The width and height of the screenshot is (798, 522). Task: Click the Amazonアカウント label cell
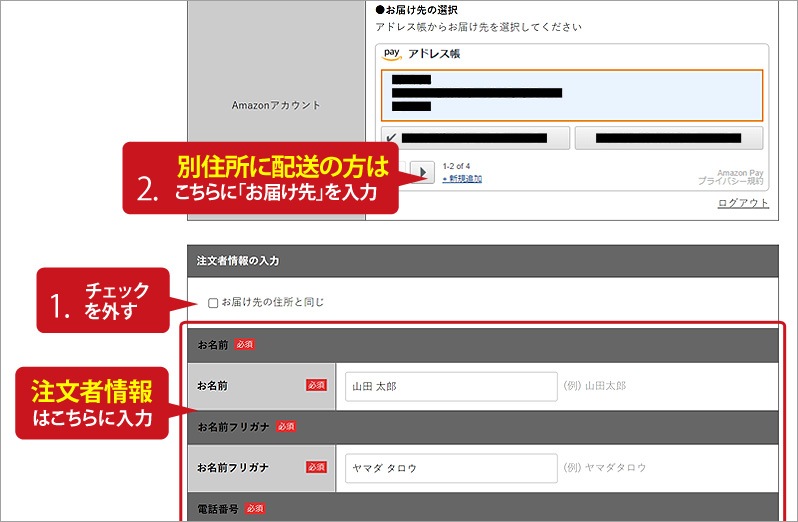click(276, 105)
